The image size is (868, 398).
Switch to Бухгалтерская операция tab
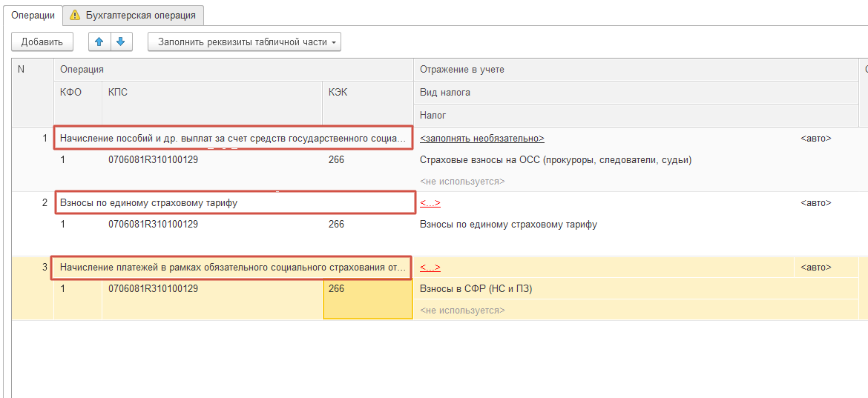(x=133, y=16)
